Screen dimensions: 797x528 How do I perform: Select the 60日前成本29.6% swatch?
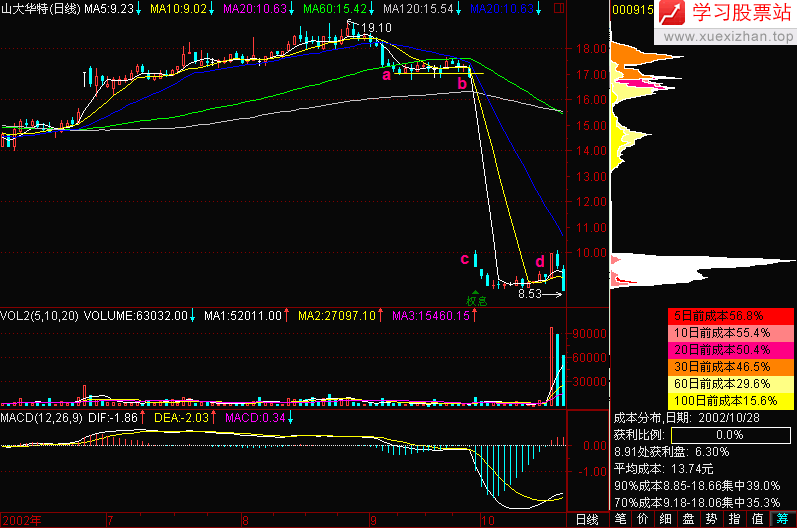click(x=730, y=384)
